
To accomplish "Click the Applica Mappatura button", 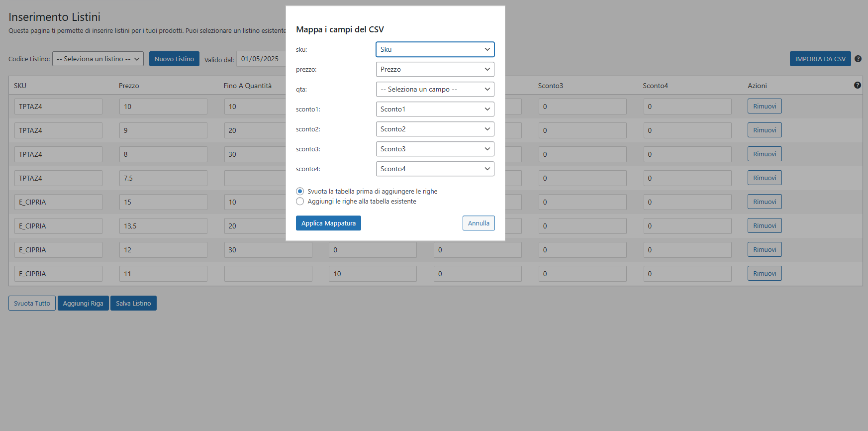I will click(x=328, y=223).
